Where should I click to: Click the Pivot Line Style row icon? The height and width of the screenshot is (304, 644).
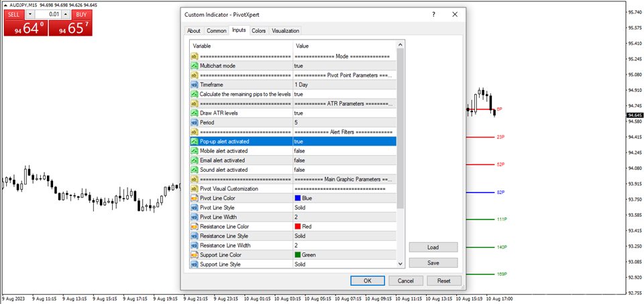click(x=195, y=207)
